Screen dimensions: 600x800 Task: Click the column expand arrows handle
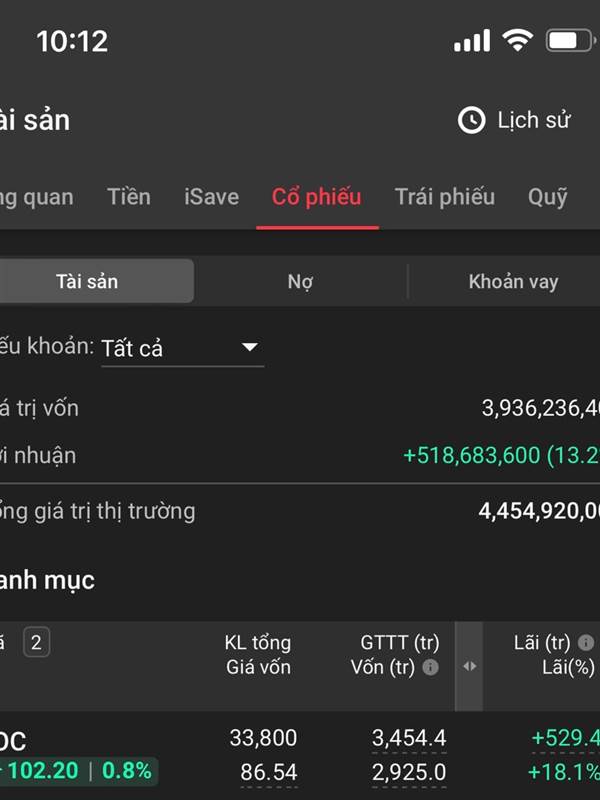tap(469, 666)
